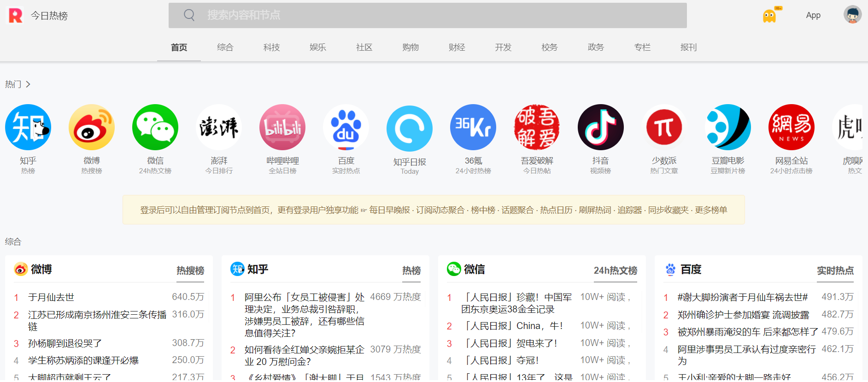This screenshot has height=382, width=868.
Task: Open the 吾爱破解 今日热帖 icon
Action: click(x=537, y=127)
